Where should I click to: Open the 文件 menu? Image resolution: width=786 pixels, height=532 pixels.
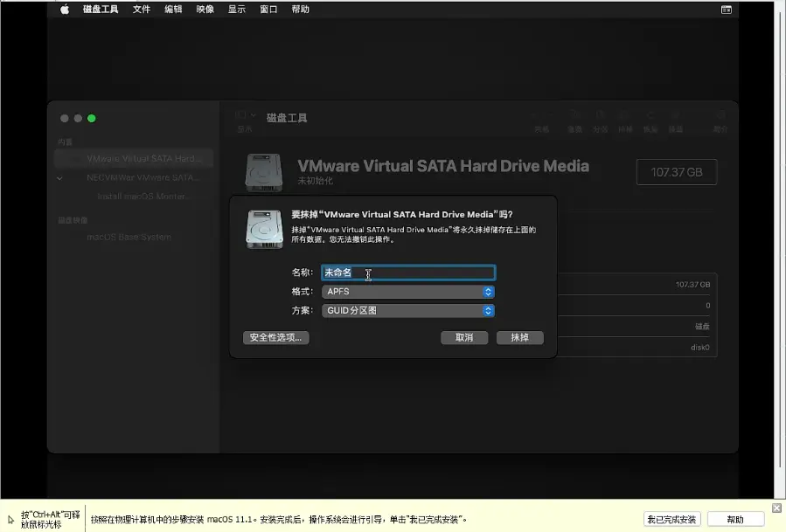142,10
